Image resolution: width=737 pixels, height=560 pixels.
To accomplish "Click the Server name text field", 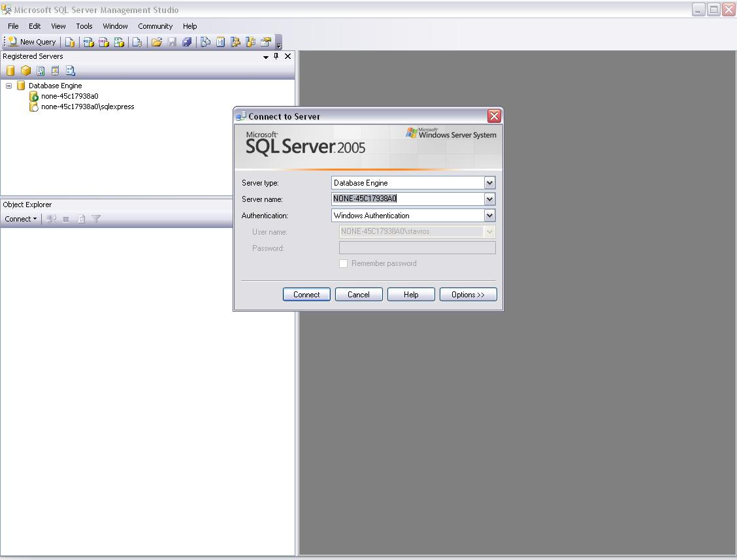I will (408, 199).
